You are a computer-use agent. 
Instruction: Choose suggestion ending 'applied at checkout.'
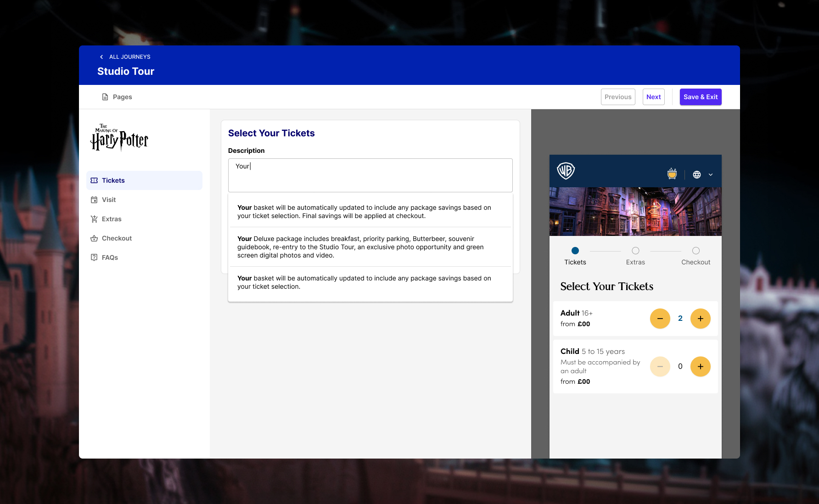[370, 212]
